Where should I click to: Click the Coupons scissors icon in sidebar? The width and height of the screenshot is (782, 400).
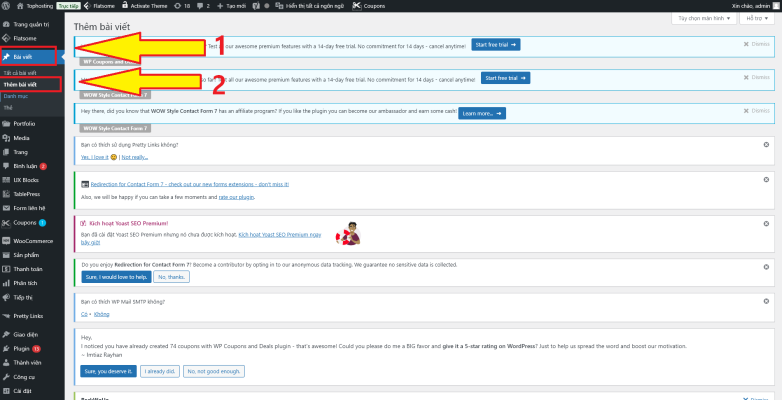(x=7, y=222)
